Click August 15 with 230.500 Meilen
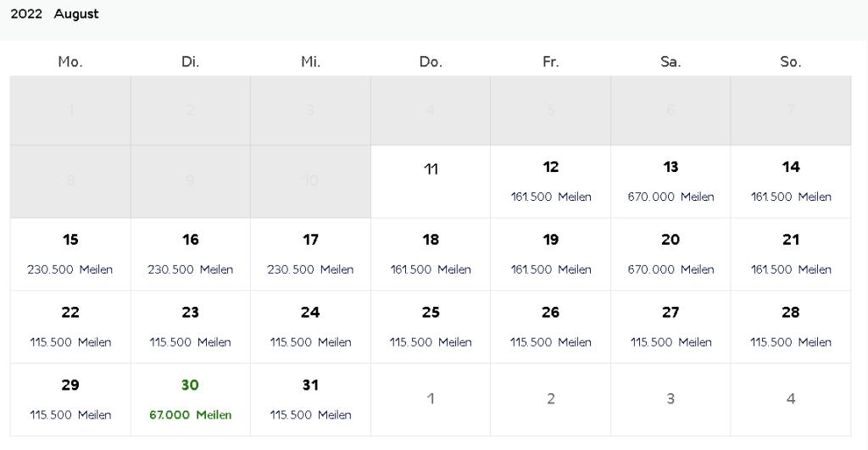Image resolution: width=868 pixels, height=450 pixels. tap(70, 254)
